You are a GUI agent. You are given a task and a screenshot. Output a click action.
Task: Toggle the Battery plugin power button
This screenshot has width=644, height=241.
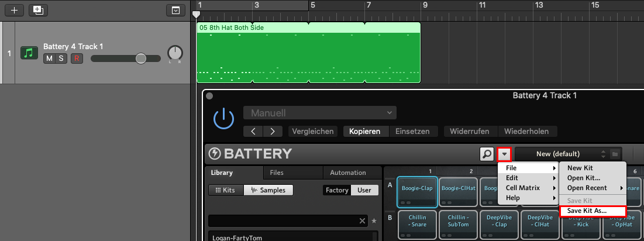click(224, 119)
